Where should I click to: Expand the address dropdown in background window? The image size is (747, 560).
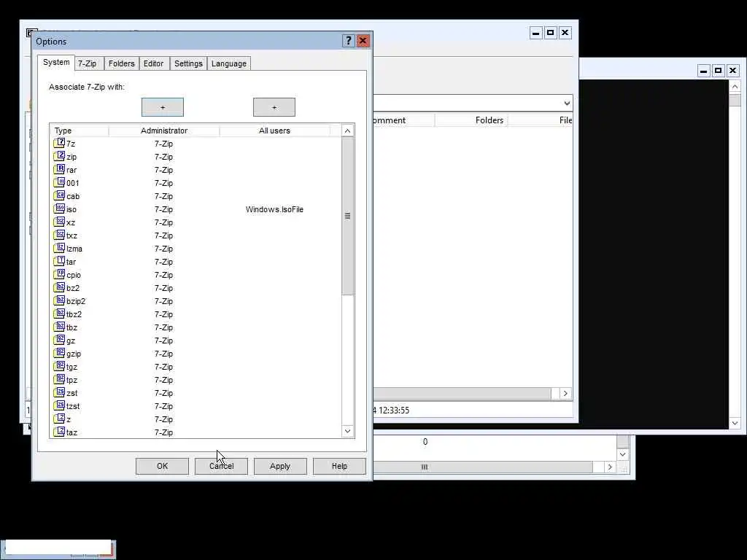point(566,103)
